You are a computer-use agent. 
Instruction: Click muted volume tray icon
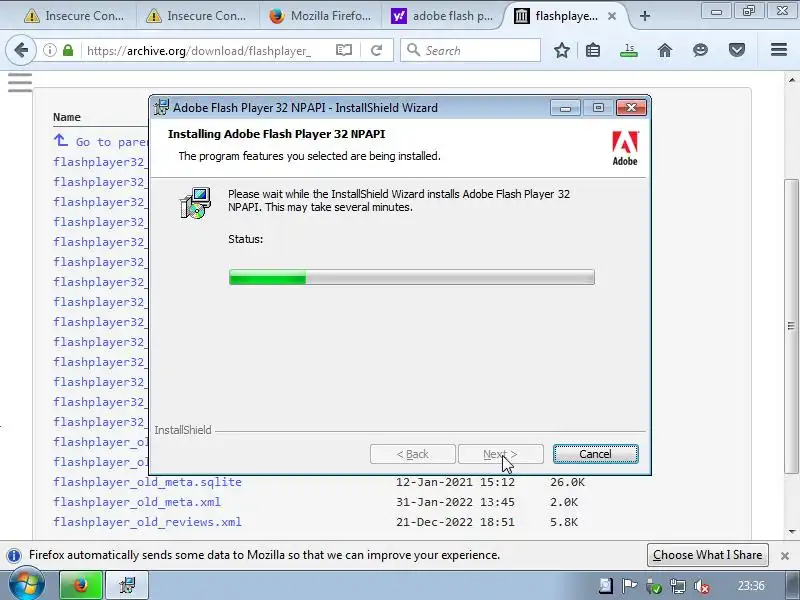click(702, 586)
